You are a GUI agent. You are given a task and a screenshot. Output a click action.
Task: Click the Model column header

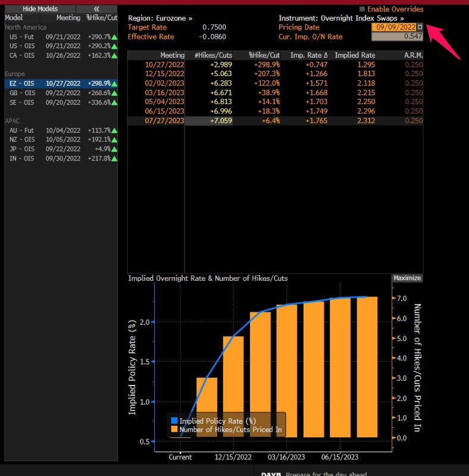pos(14,18)
